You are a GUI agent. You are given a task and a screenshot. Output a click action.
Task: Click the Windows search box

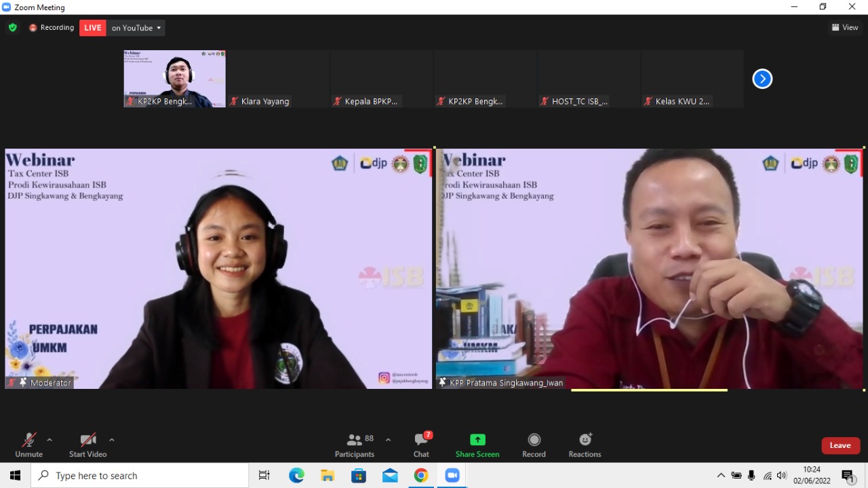pyautogui.click(x=140, y=476)
